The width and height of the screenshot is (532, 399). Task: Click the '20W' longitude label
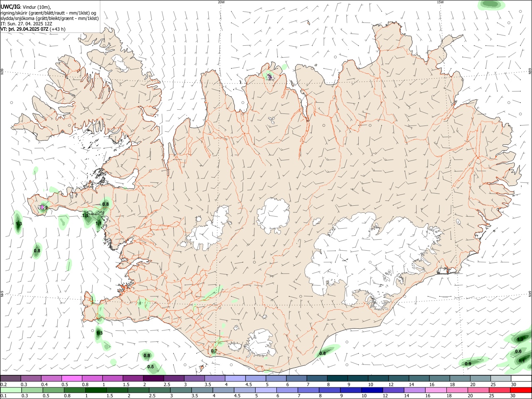(x=221, y=2)
